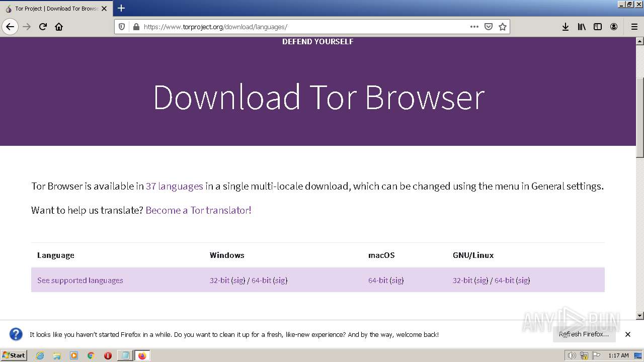Click the system clock 1:17 AM
644x362 pixels.
618,355
